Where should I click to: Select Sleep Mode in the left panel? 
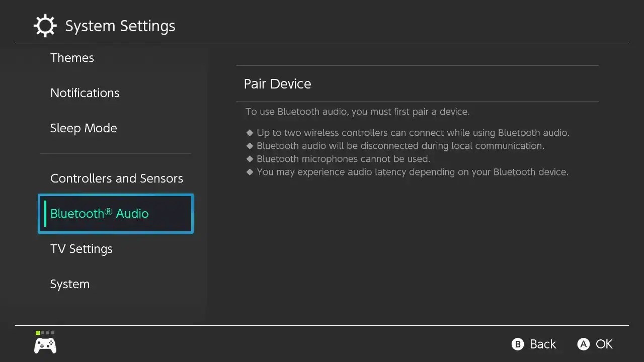pyautogui.click(x=84, y=128)
